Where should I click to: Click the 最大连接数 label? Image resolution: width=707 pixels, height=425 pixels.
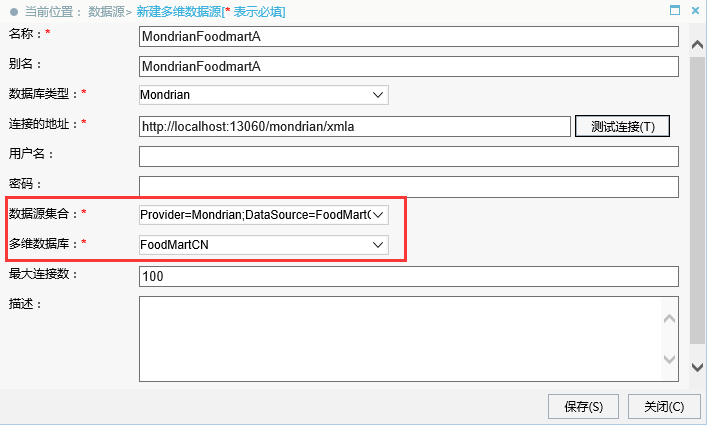pos(39,274)
